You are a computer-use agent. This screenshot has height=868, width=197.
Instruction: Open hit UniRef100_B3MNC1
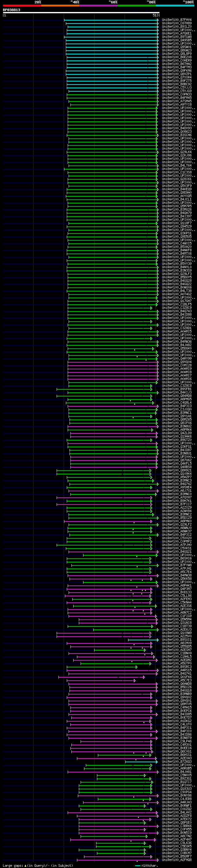coord(177,413)
